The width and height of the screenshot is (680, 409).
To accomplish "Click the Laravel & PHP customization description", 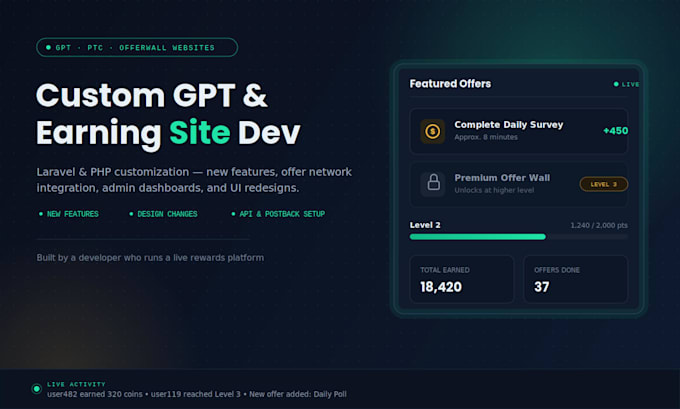I will point(194,180).
